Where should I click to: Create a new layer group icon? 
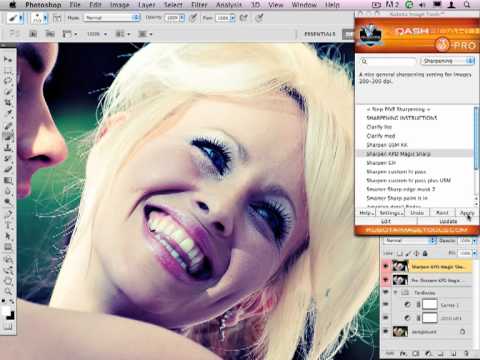[x=441, y=353]
